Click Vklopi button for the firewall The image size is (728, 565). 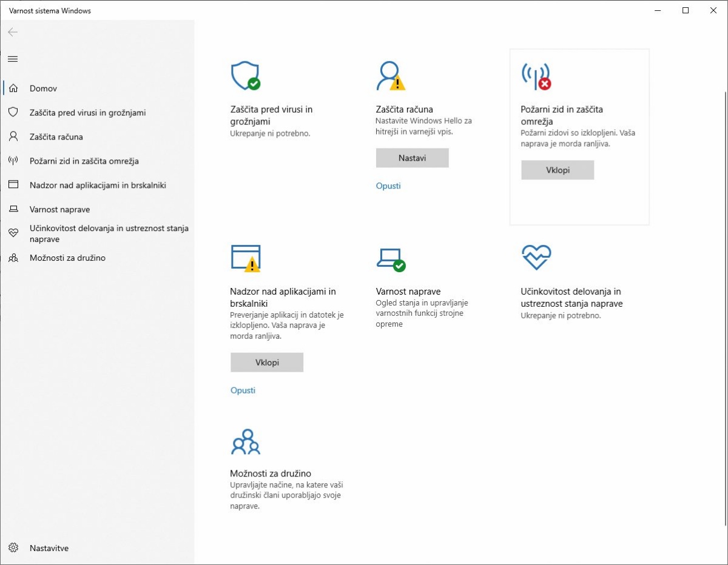pos(558,170)
